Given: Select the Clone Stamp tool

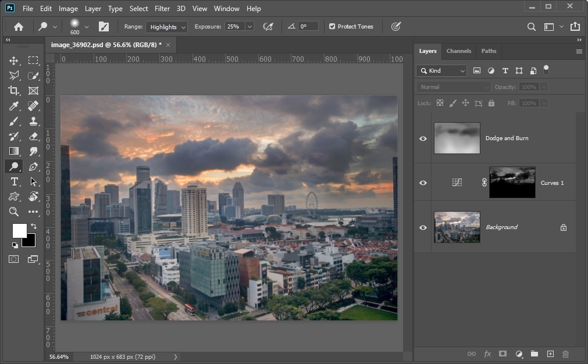Looking at the screenshot, I should pos(33,121).
